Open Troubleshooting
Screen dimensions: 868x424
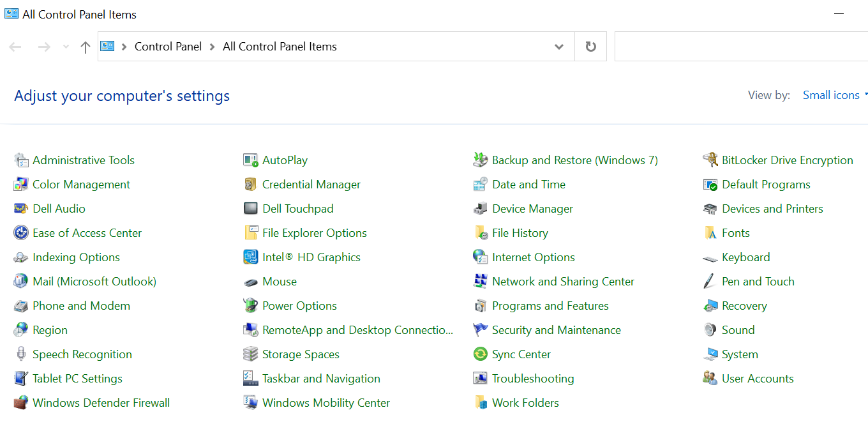(533, 379)
